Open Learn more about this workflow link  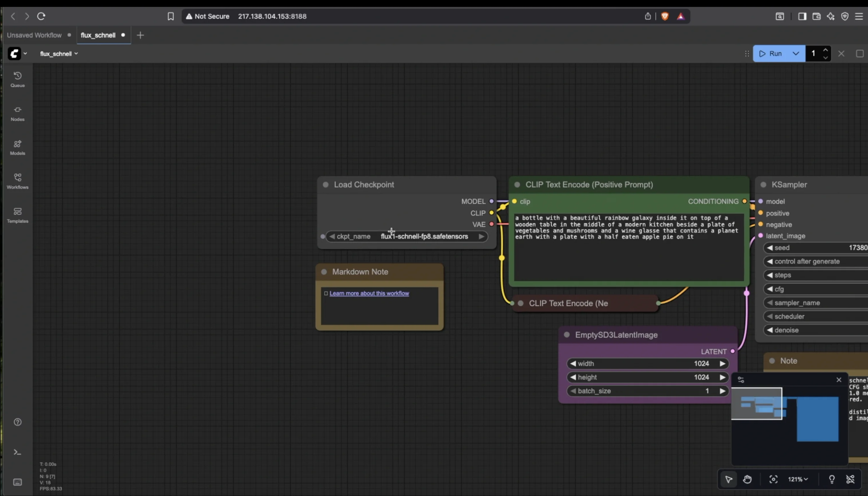[x=369, y=293]
